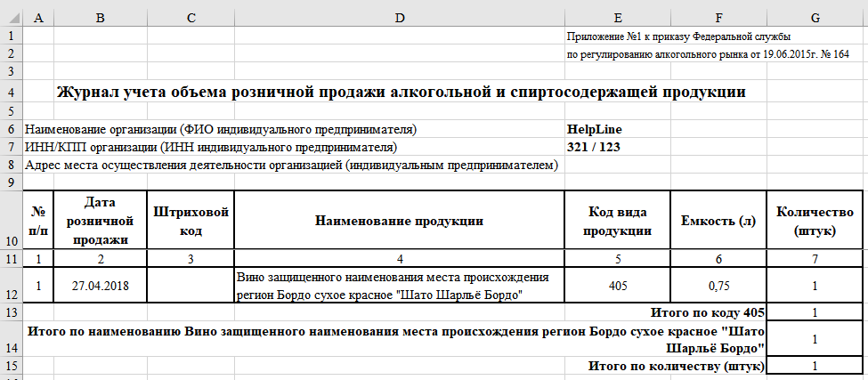Screen dimensions: 868x380
Task: Click the "Штриховой код" header cell
Action: 191,221
